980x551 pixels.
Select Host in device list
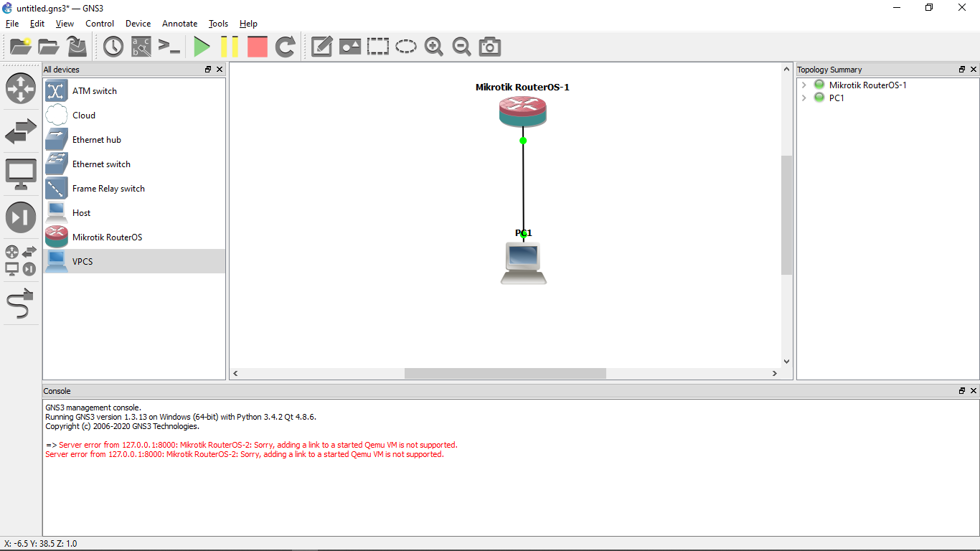pos(134,213)
